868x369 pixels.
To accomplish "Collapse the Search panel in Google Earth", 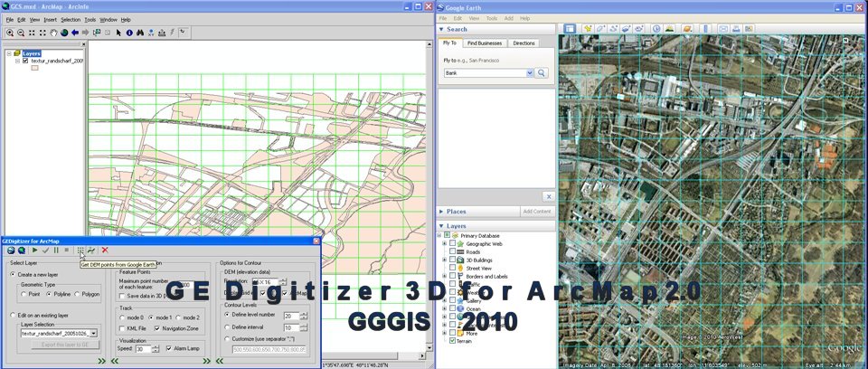I will point(442,29).
